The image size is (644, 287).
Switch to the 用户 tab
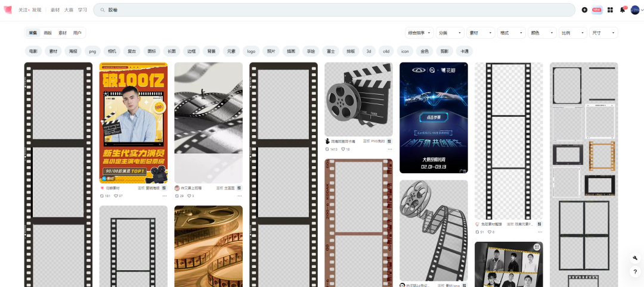(77, 33)
